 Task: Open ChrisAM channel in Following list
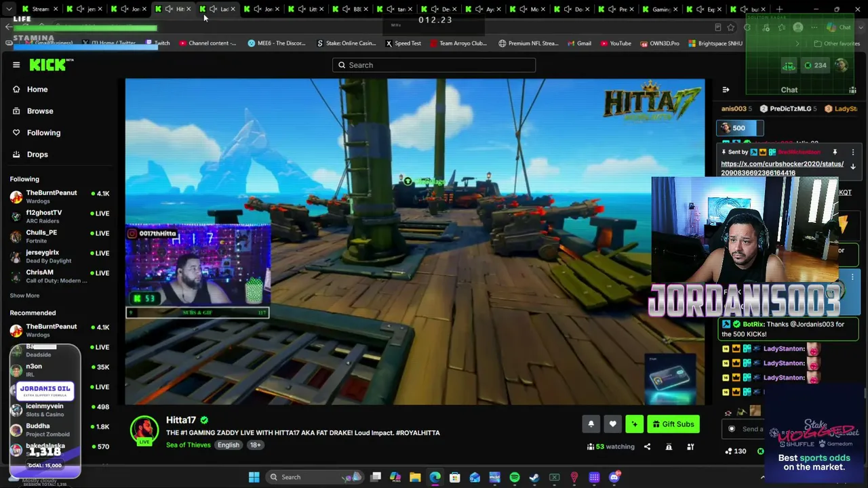coord(60,276)
